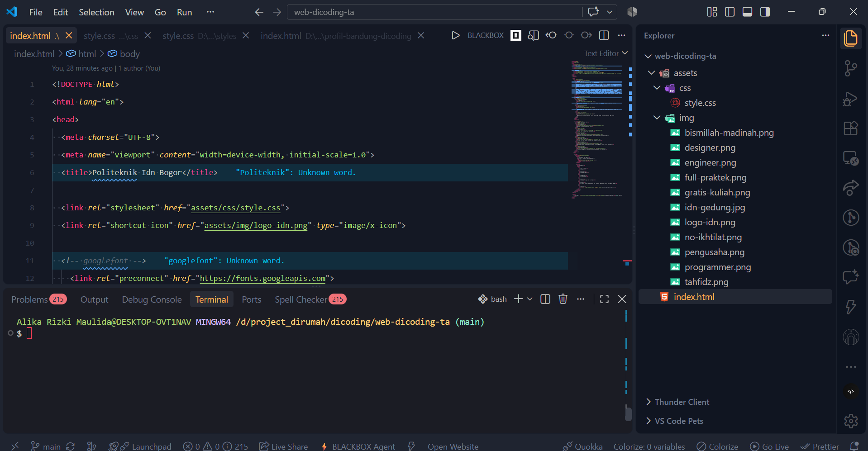The image size is (868, 451).
Task: Kill the terminal with the trash icon
Action: (563, 299)
